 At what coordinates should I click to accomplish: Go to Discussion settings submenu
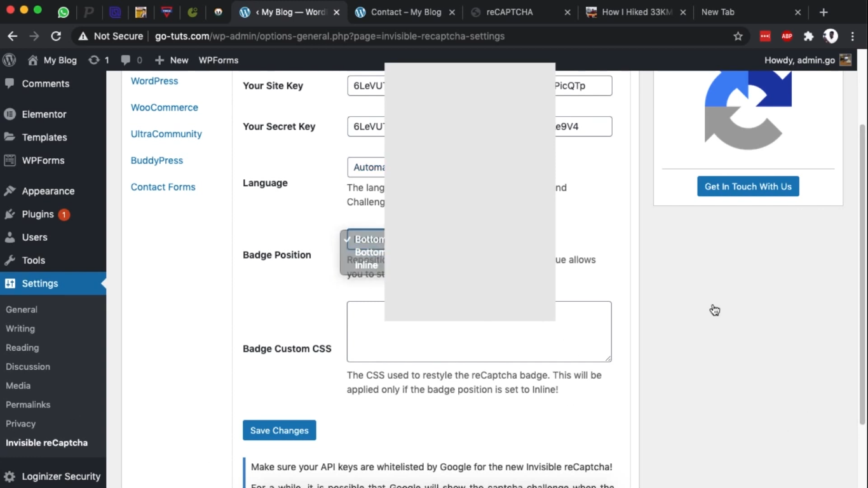click(28, 367)
